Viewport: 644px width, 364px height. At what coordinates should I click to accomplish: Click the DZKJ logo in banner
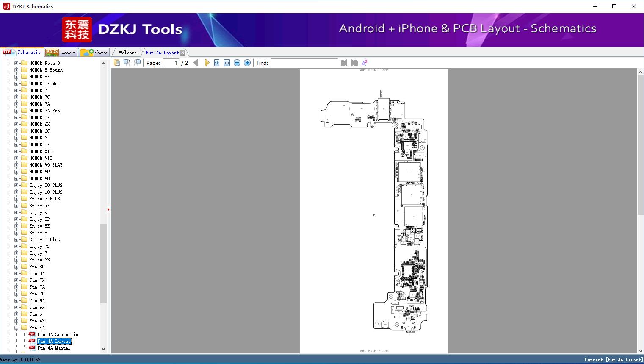click(x=77, y=30)
